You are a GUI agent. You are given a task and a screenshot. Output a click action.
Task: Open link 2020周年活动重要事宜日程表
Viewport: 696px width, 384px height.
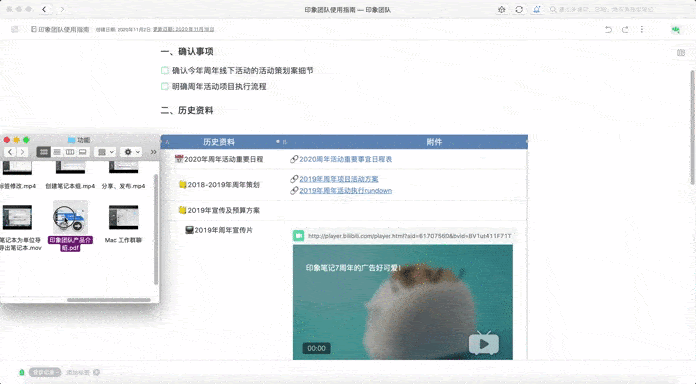coord(345,159)
